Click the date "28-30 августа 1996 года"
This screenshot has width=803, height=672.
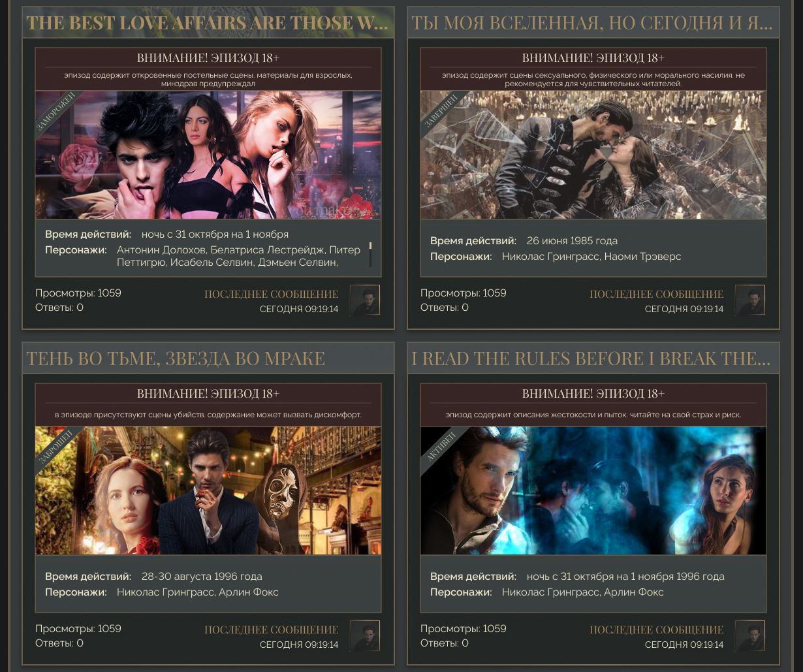[202, 576]
